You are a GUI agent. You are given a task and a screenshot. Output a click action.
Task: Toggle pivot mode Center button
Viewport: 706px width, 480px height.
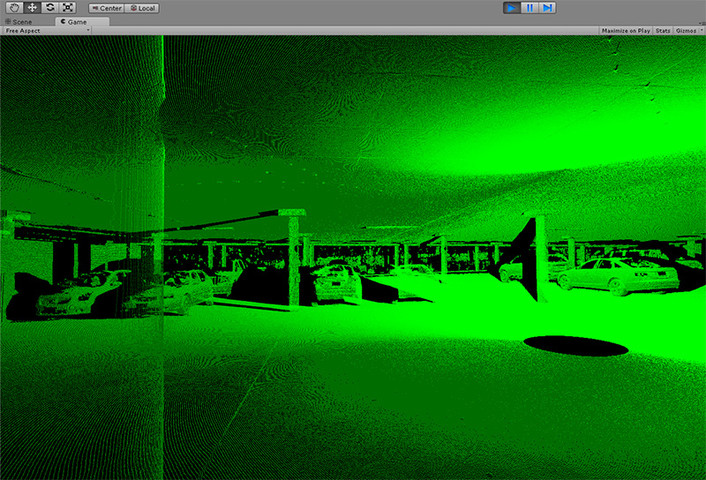[106, 8]
